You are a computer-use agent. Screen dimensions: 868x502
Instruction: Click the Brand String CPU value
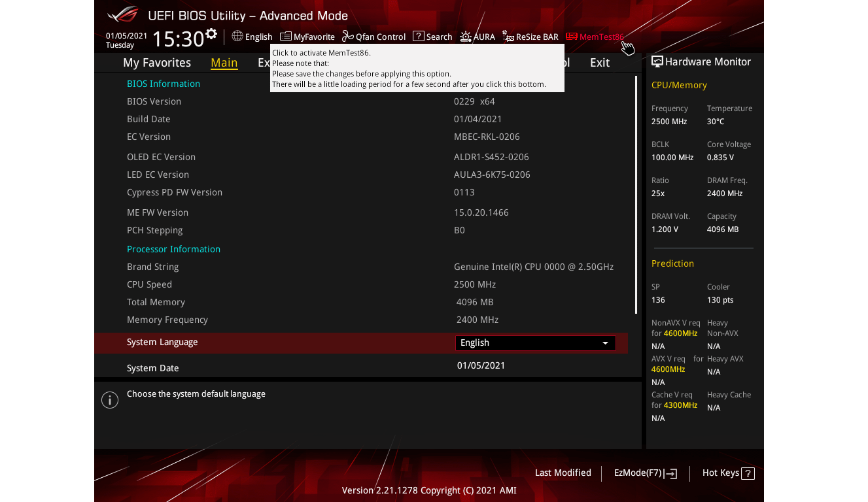coord(534,267)
